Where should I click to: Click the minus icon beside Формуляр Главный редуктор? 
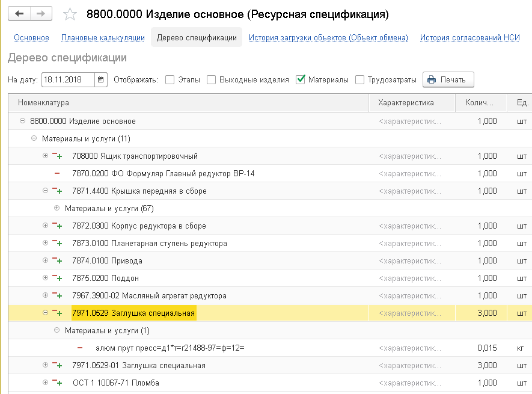57,174
